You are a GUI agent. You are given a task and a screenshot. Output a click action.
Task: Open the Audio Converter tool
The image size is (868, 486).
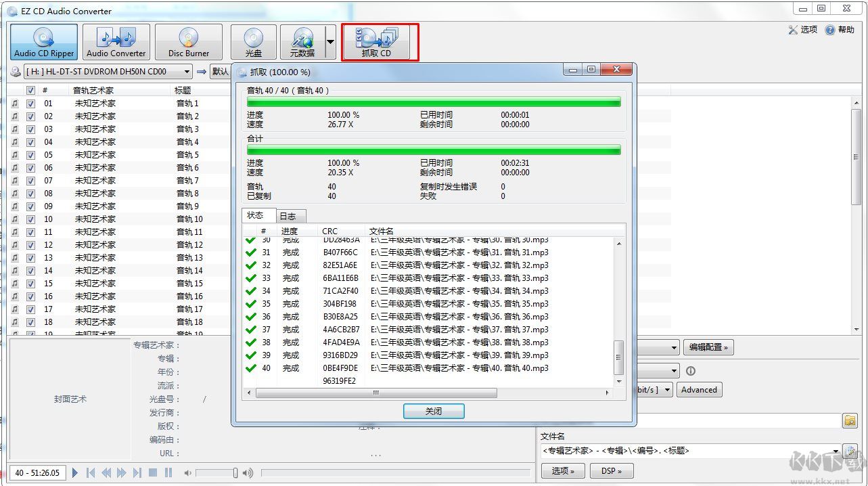click(116, 41)
